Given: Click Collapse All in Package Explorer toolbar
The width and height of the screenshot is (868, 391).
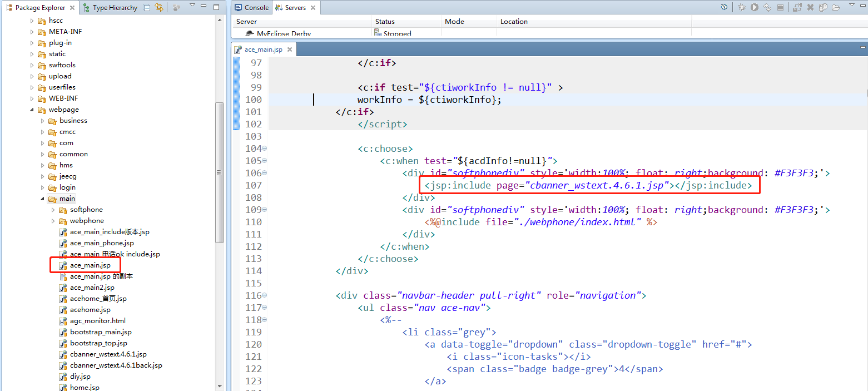Looking at the screenshot, I should click(147, 7).
